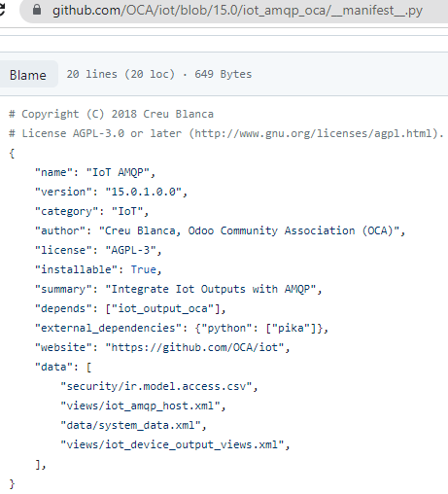Click the views/iot_amqp_host.xml entry
Image resolution: width=448 pixels, height=494 pixels.
click(140, 406)
